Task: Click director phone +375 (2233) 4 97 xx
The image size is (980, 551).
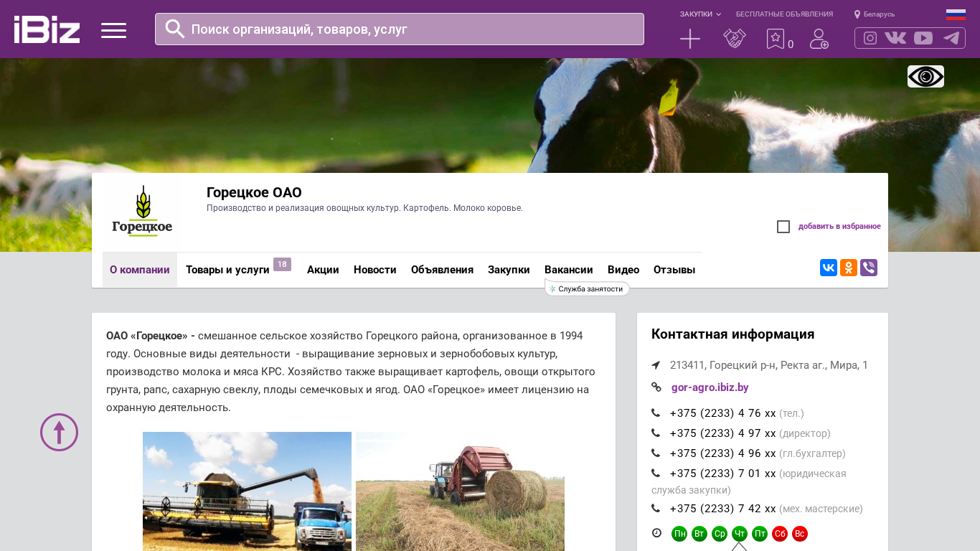Action: [x=723, y=433]
